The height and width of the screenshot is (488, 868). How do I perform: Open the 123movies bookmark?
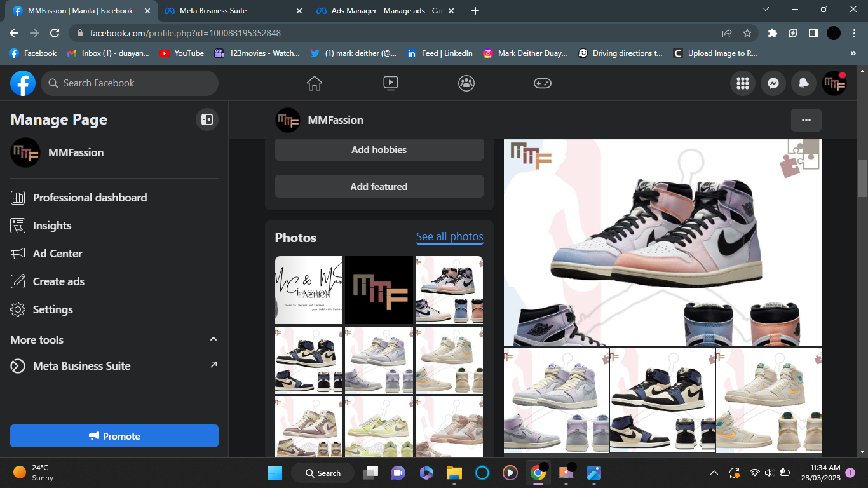tap(257, 53)
